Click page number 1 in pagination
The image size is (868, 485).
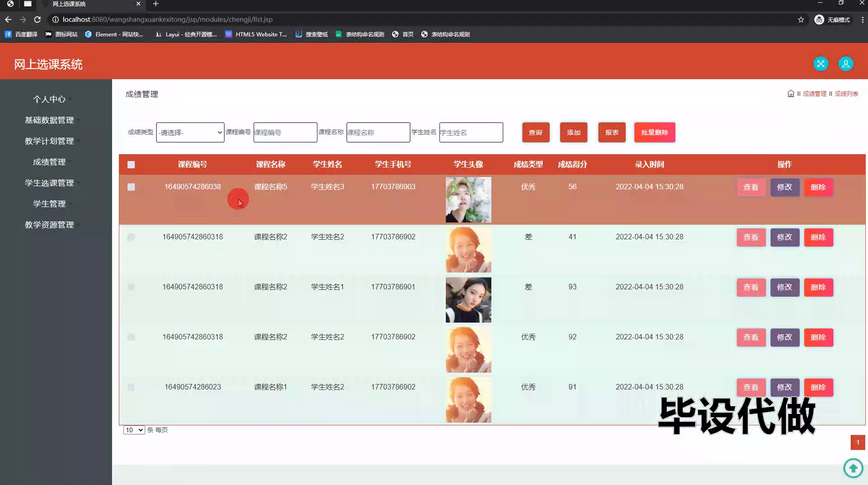click(858, 442)
